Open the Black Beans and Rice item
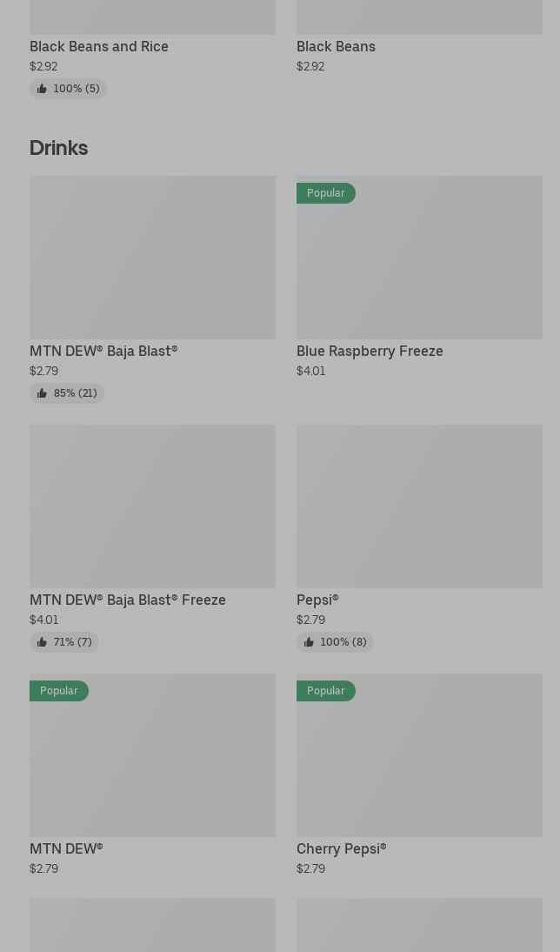This screenshot has height=952, width=560. (99, 46)
